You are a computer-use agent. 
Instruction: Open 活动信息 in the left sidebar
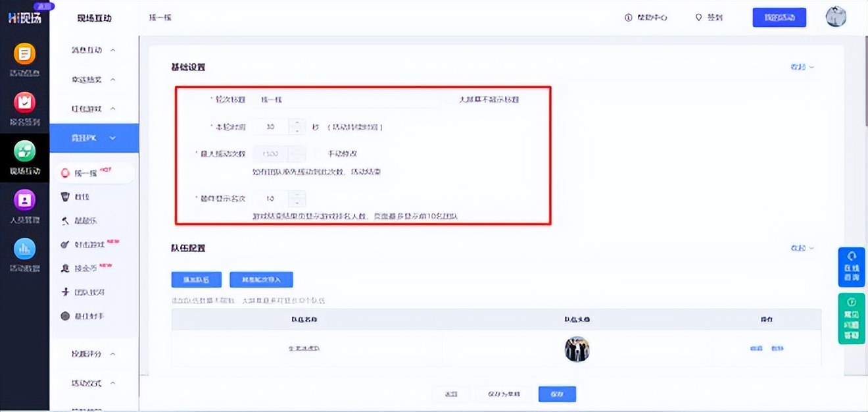(x=24, y=59)
